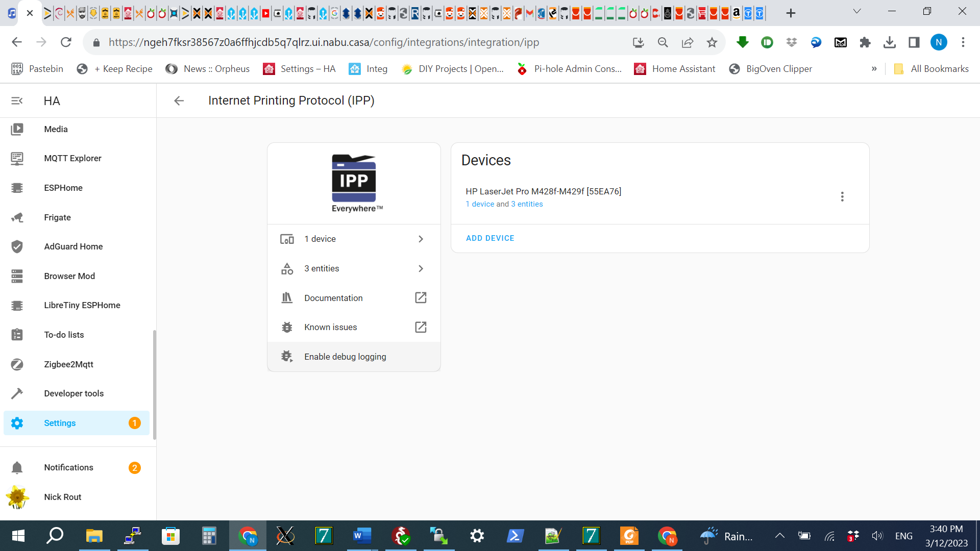Follow the blue 3 entities link
The image size is (980, 551).
pyautogui.click(x=527, y=204)
